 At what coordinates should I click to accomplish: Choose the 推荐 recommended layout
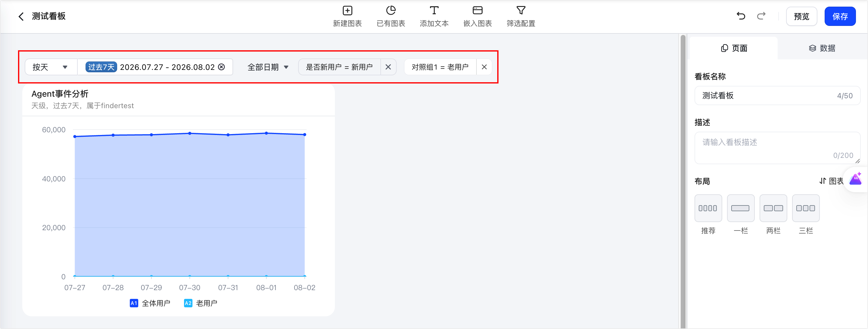[x=708, y=208]
